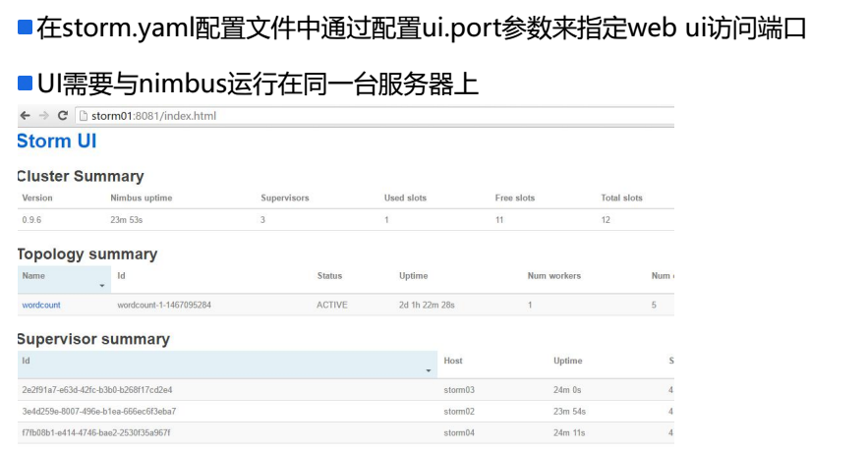Screen dimensions: 868x451
Task: Click supervisor uptime 24m 0s
Action: tap(567, 389)
